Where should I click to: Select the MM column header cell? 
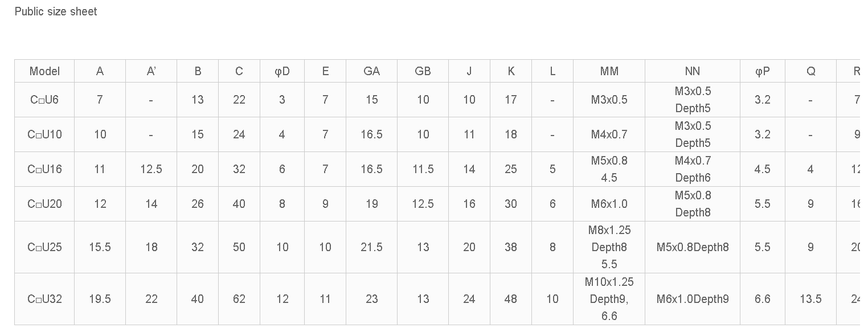(609, 71)
